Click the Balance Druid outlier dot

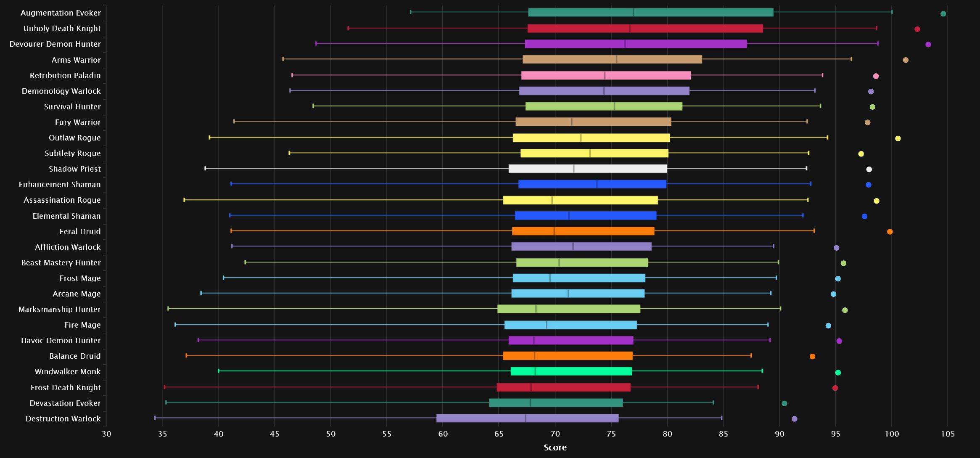pos(812,357)
